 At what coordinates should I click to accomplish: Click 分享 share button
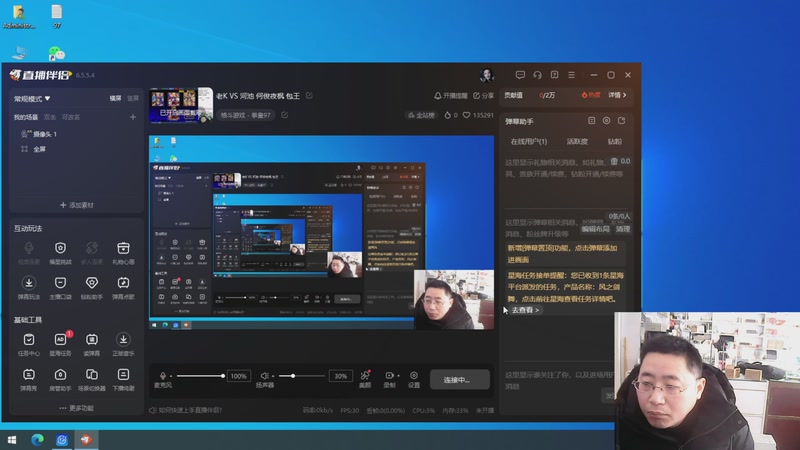[483, 95]
